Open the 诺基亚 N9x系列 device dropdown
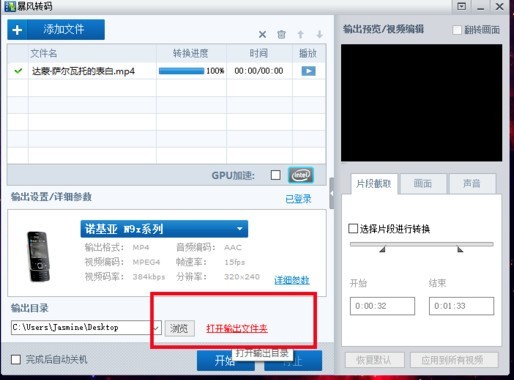The width and height of the screenshot is (514, 380). click(x=164, y=229)
